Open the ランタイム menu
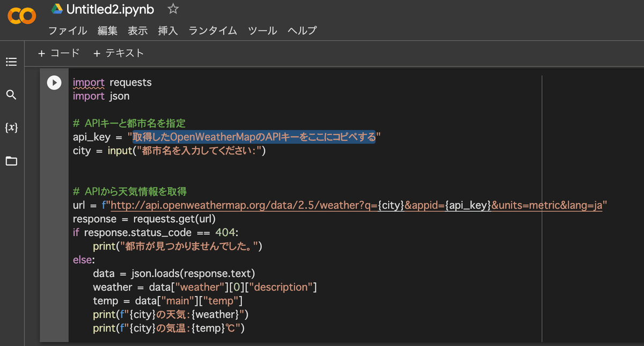Screen dimensions: 644x346 pos(213,31)
